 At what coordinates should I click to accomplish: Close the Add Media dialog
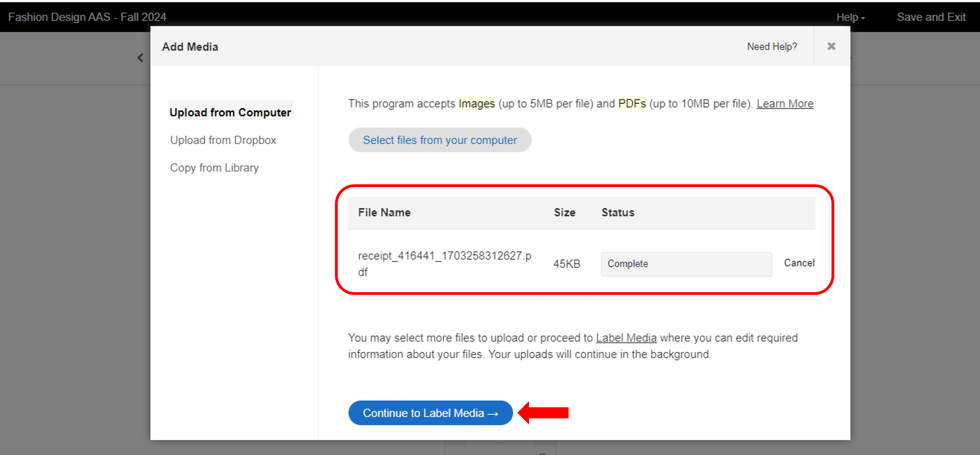point(831,46)
